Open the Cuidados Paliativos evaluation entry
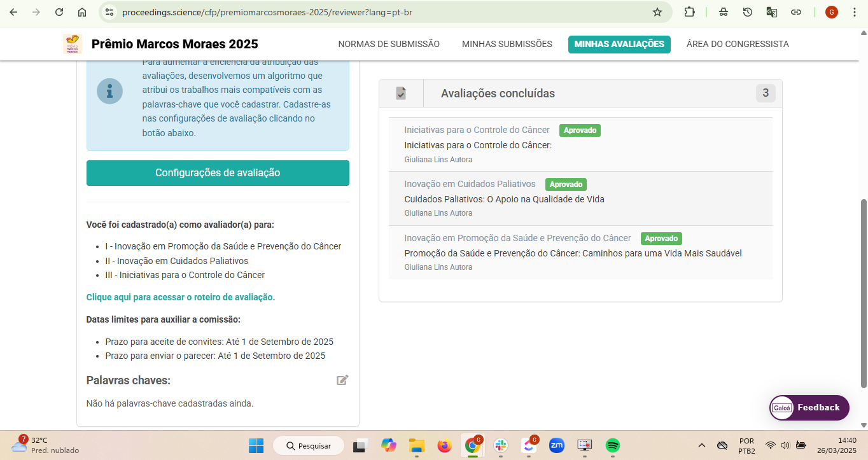Screen dimensions: 868x460 [580, 199]
